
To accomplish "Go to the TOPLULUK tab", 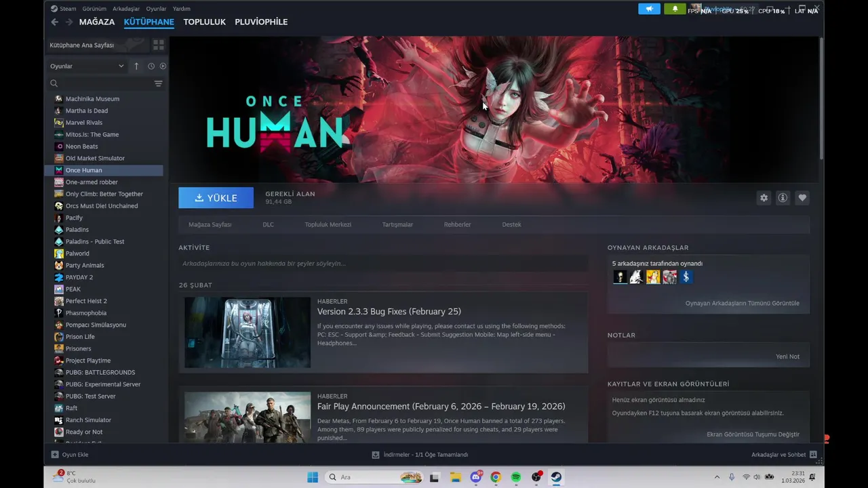I will coord(204,22).
